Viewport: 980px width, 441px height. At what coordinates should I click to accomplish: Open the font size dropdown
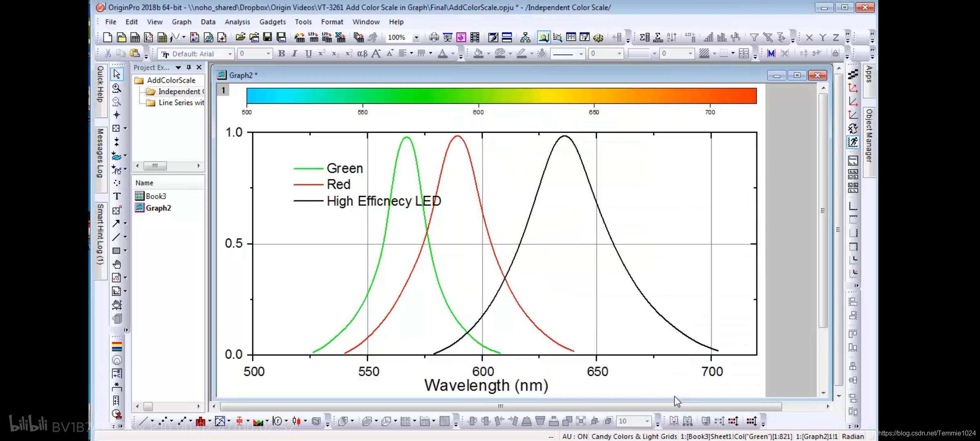[x=268, y=54]
